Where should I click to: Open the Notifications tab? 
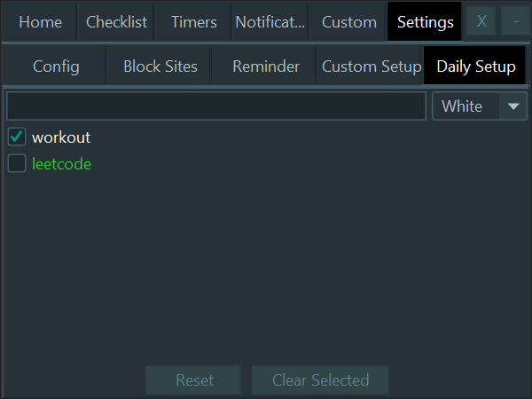click(x=270, y=22)
